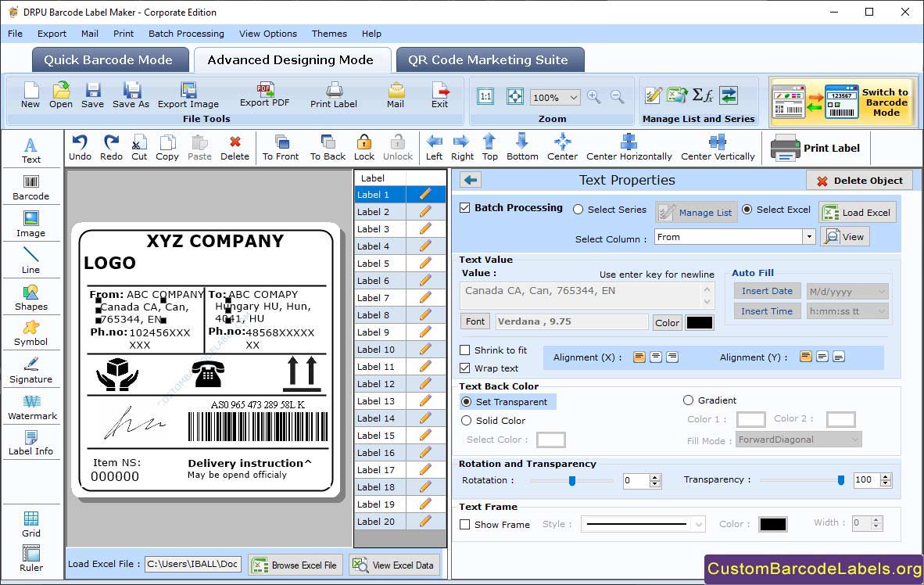Send object To Back
Image resolution: width=924 pixels, height=585 pixels.
click(x=328, y=148)
